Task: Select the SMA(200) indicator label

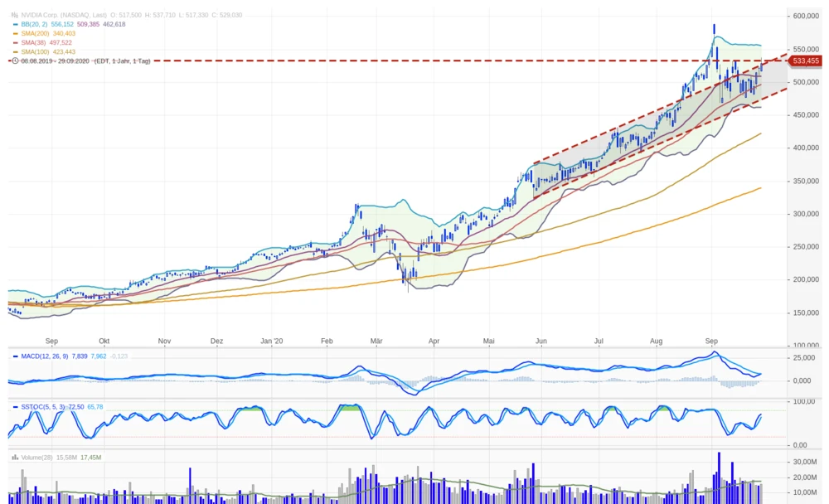Action: [x=35, y=33]
